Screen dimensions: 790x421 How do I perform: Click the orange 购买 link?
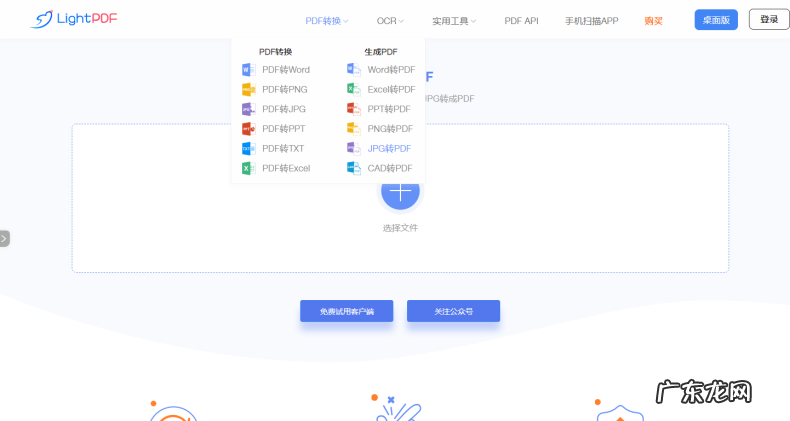(653, 21)
